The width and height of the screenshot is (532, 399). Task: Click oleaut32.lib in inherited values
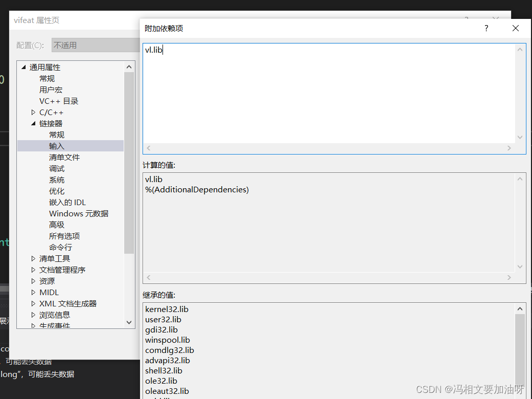pyautogui.click(x=167, y=391)
